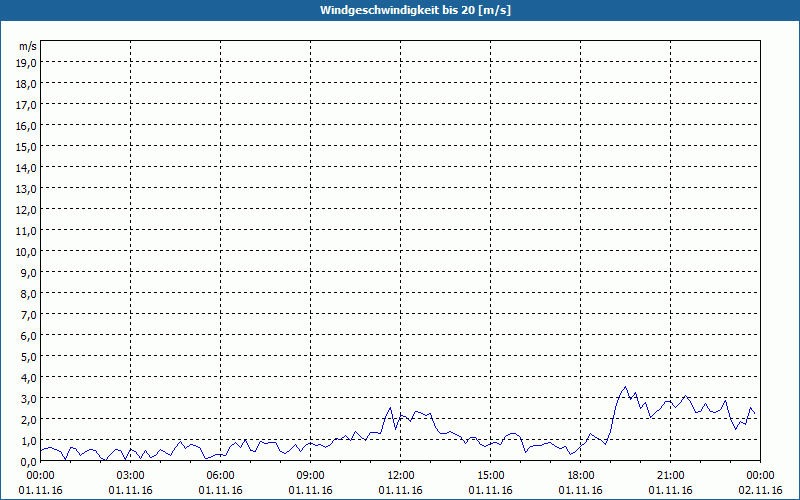This screenshot has width=800, height=500.
Task: Click the 18:00 time axis label
Action: [581, 476]
